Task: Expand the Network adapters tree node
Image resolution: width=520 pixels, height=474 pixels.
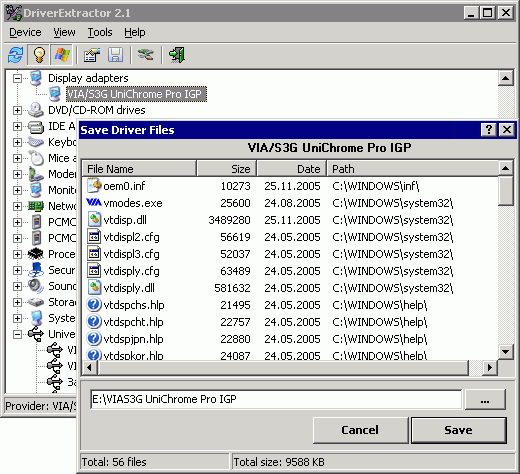Action: click(17, 206)
